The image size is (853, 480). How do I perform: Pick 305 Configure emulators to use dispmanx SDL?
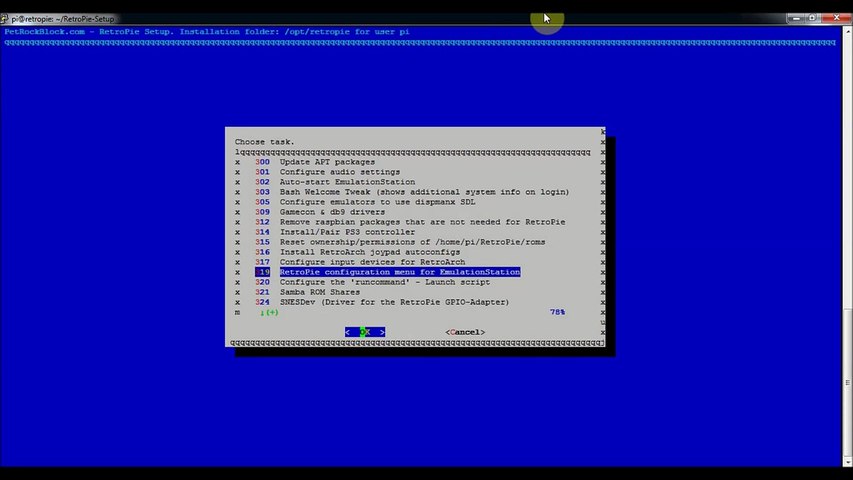[365, 202]
